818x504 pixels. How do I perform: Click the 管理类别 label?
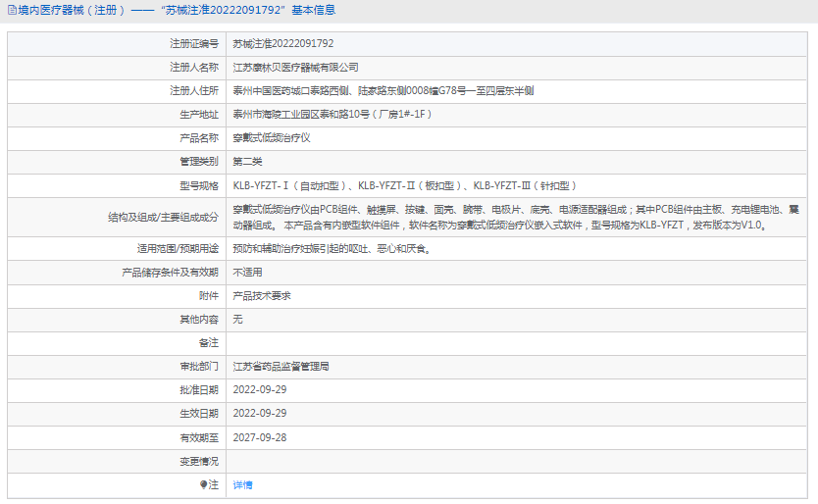click(x=199, y=162)
